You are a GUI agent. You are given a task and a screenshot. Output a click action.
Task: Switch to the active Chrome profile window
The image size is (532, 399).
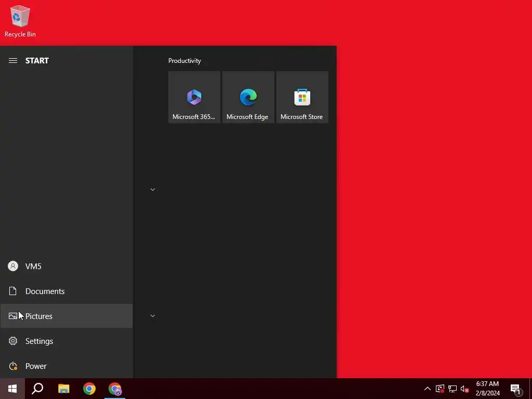[115, 389]
